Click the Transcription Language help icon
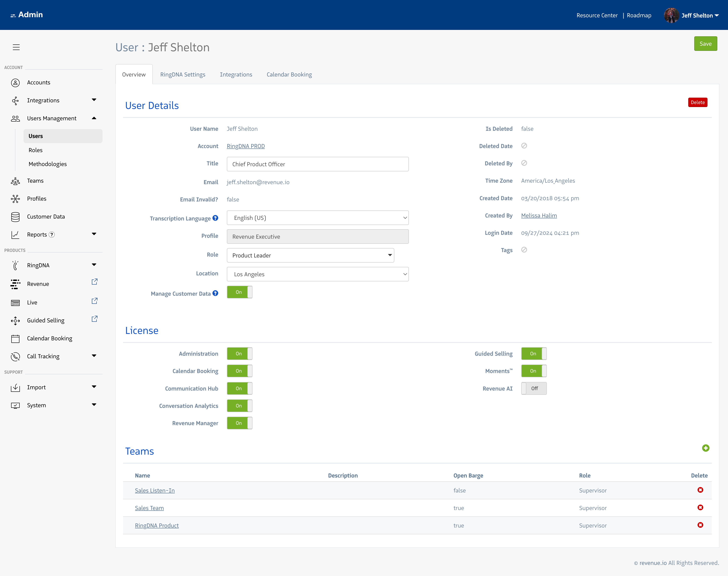728x576 pixels. point(216,218)
